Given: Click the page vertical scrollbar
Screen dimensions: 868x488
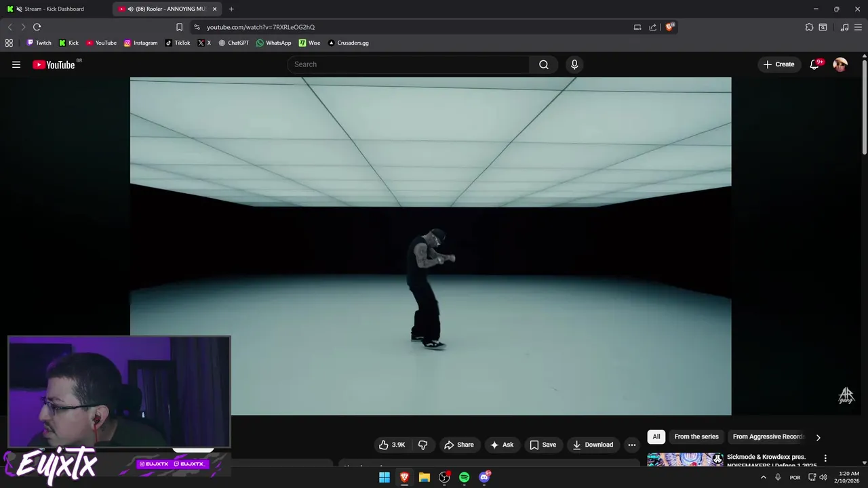Looking at the screenshot, I should coord(865,108).
